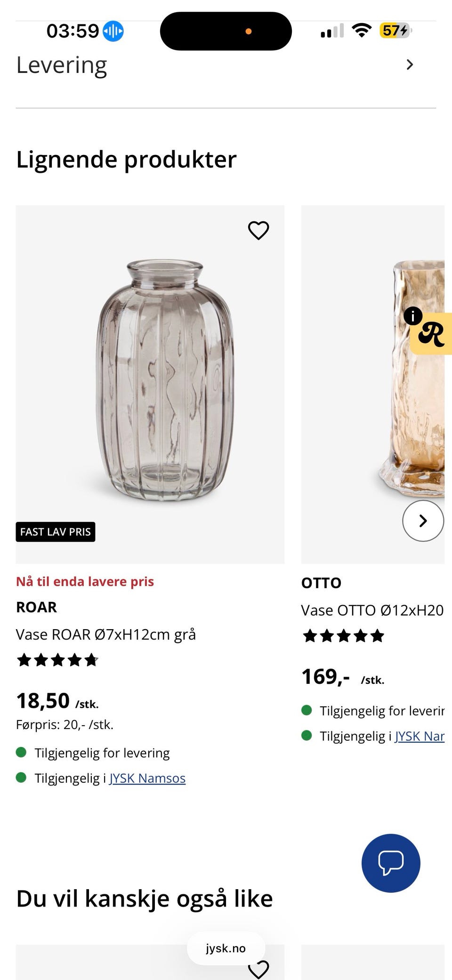
Task: Click the OTTO five-star rating
Action: coord(344,636)
